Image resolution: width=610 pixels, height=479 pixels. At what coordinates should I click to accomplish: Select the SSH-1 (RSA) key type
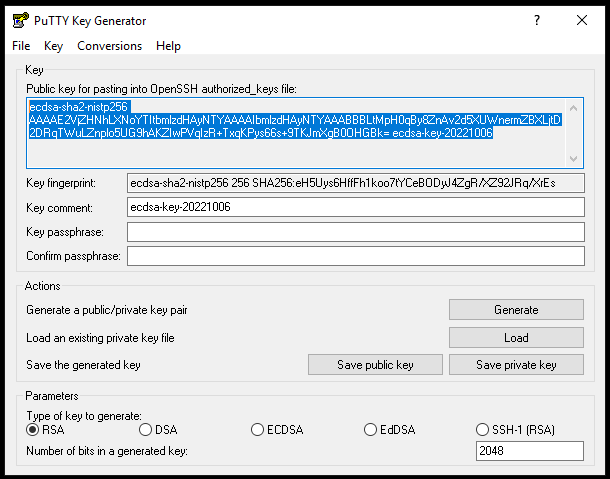pos(515,430)
